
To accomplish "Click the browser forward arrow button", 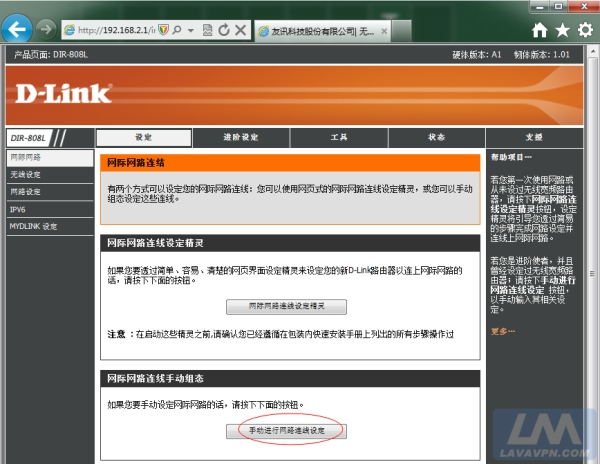I will (46, 29).
